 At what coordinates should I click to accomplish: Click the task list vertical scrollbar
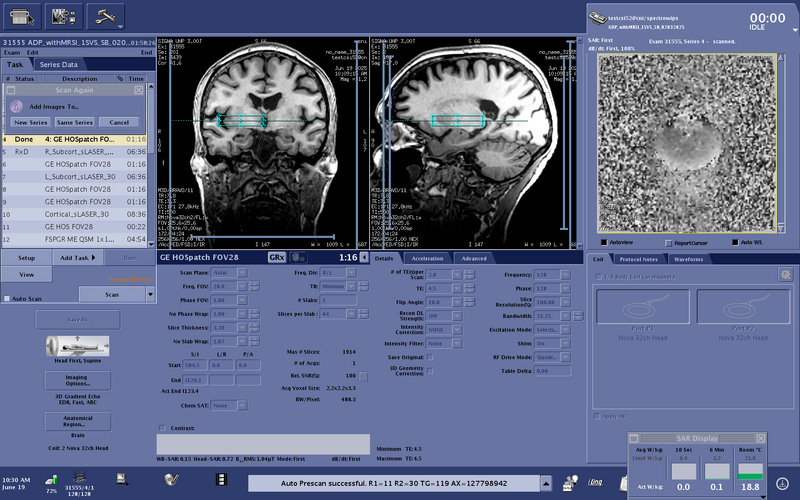coord(151,166)
